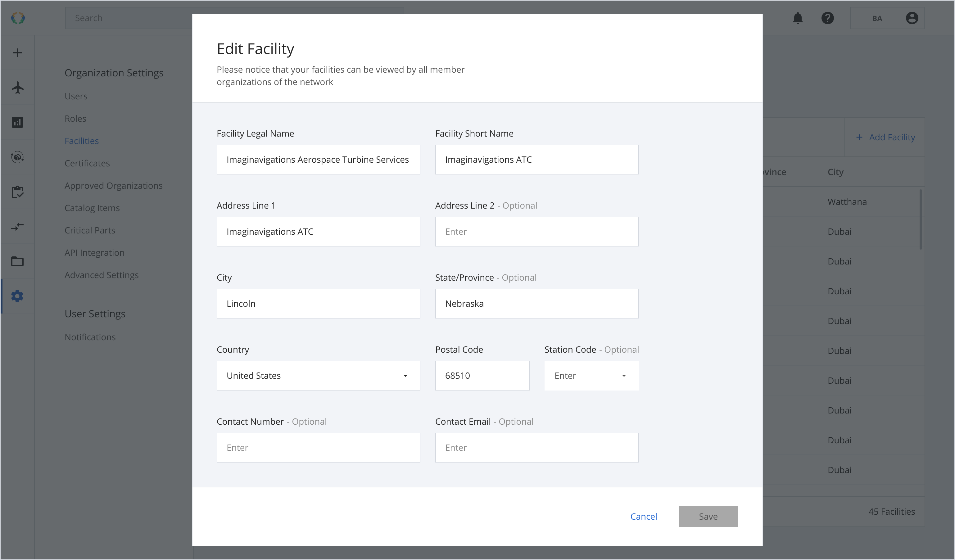Click the package tracking icon in sidebar
955x560 pixels.
pos(17,157)
